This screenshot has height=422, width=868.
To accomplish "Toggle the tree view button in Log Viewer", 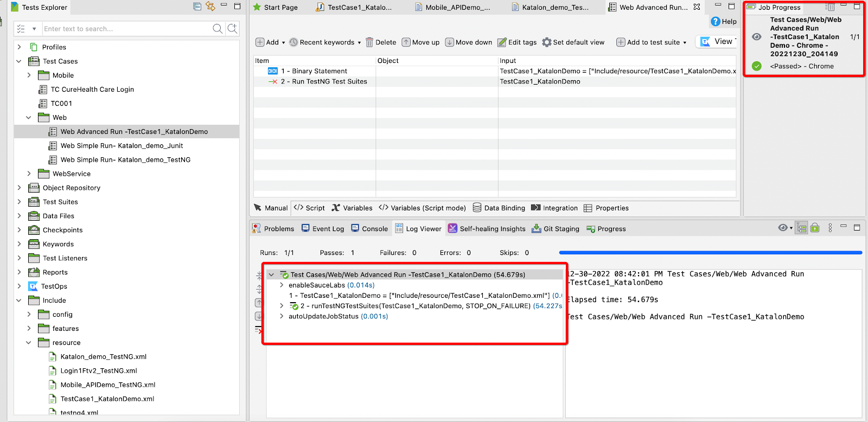I will point(801,228).
